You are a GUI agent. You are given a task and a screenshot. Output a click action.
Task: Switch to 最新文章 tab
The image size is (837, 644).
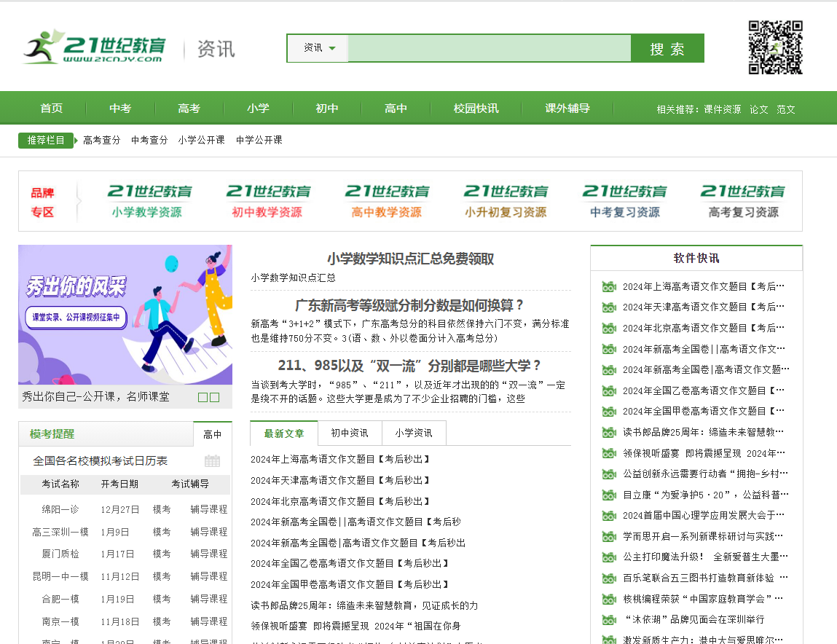(284, 433)
